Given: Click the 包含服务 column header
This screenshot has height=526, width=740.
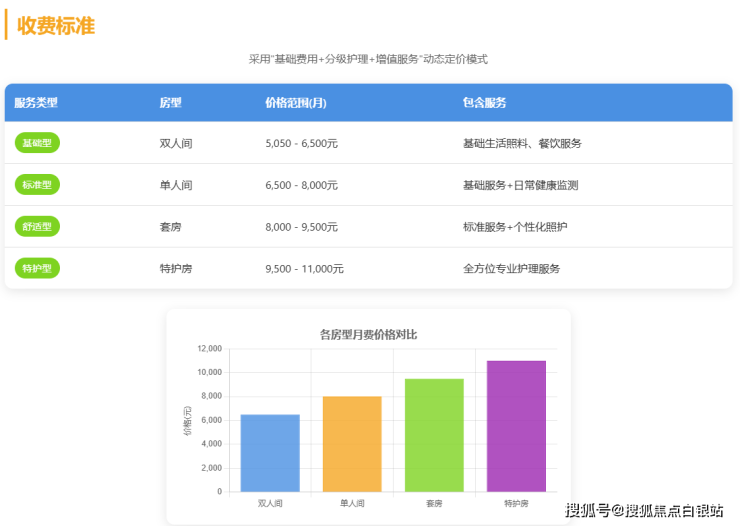Looking at the screenshot, I should (x=484, y=102).
